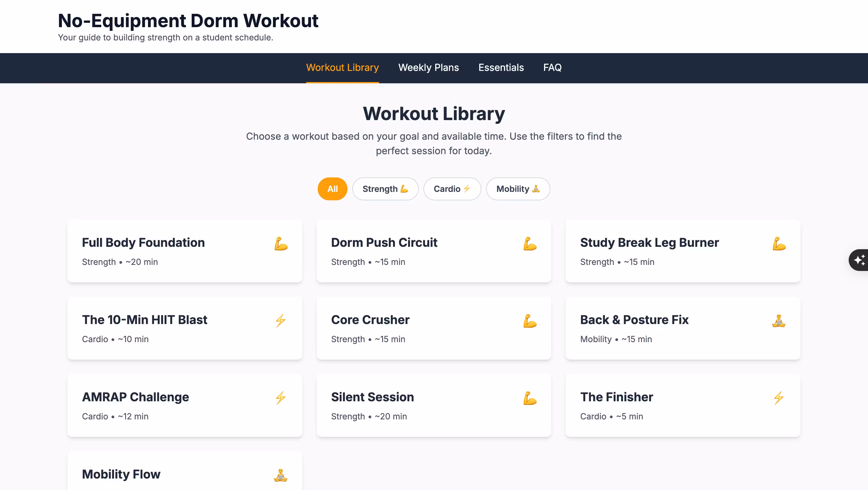Filter workouts by Strength

pos(385,189)
